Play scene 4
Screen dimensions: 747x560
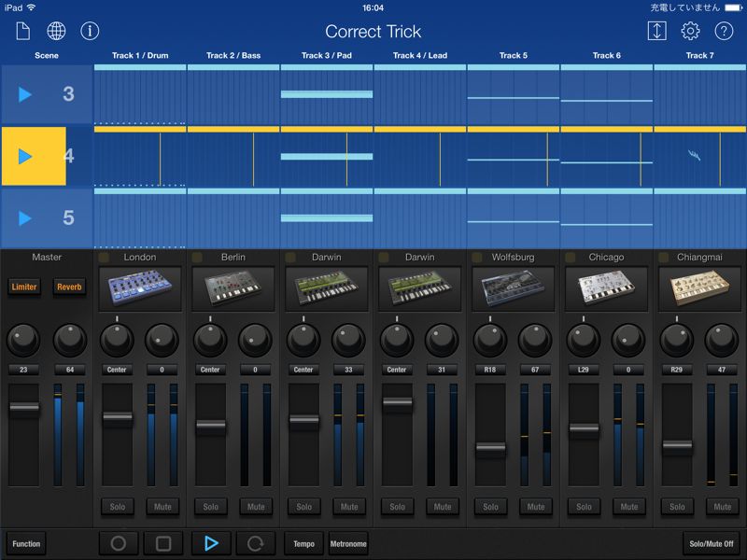(25, 156)
